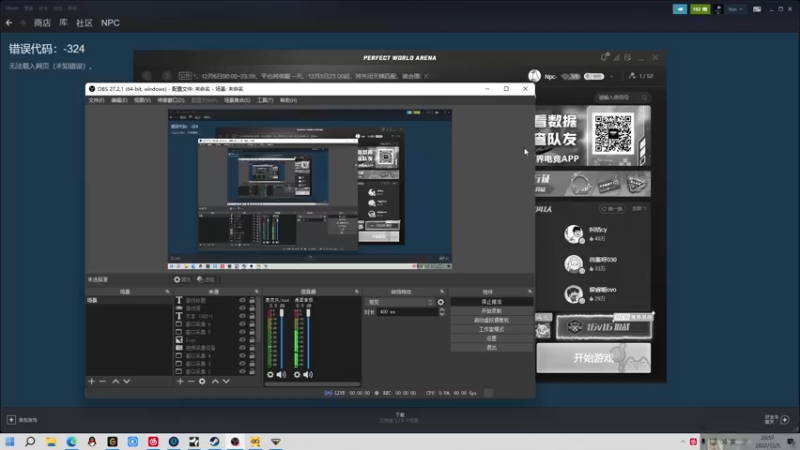Toggle visibility of first text source
The image size is (800, 450).
click(242, 301)
